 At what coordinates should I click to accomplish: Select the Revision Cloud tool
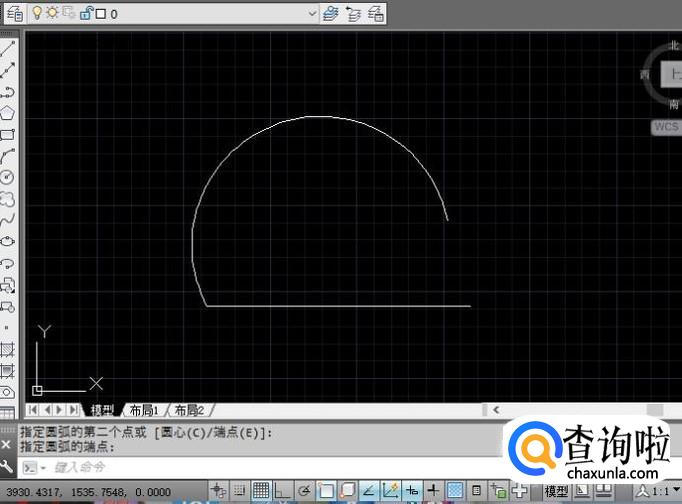[x=8, y=199]
